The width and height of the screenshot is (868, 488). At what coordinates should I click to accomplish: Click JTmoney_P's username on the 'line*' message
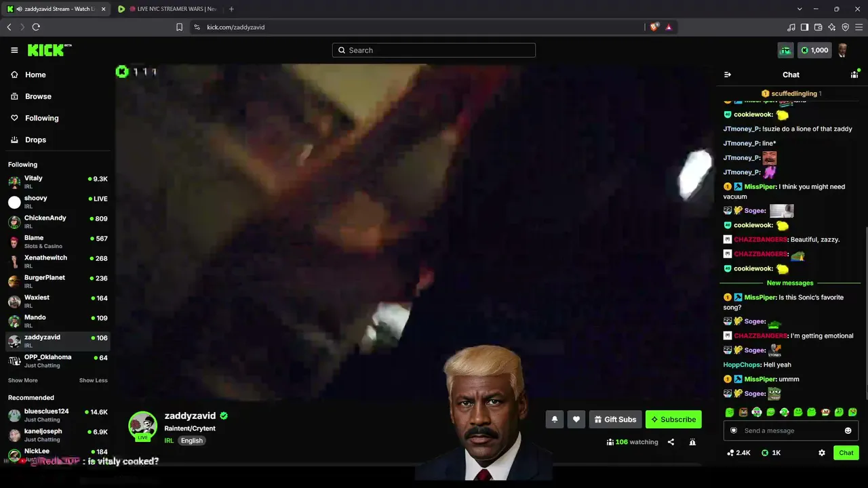742,143
